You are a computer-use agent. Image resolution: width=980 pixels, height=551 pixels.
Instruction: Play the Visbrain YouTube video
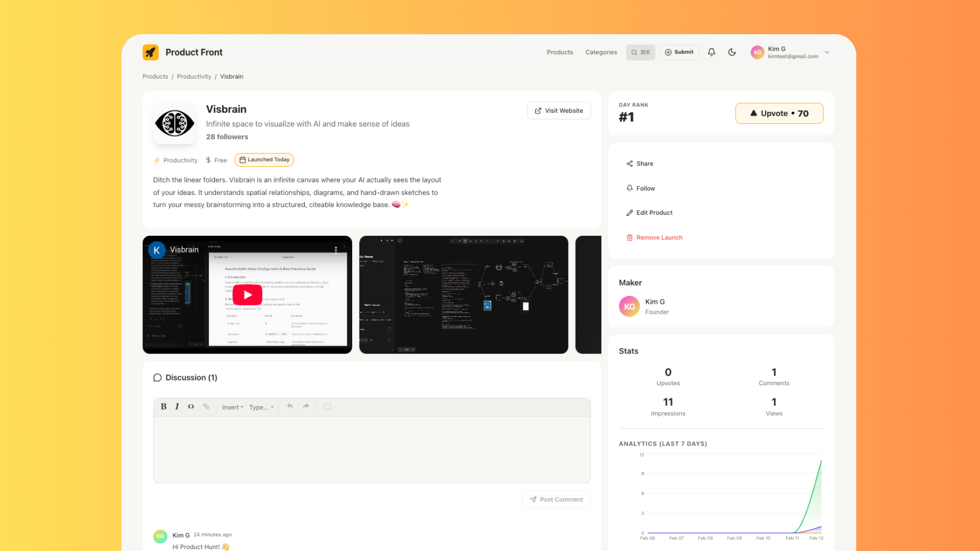click(x=248, y=295)
